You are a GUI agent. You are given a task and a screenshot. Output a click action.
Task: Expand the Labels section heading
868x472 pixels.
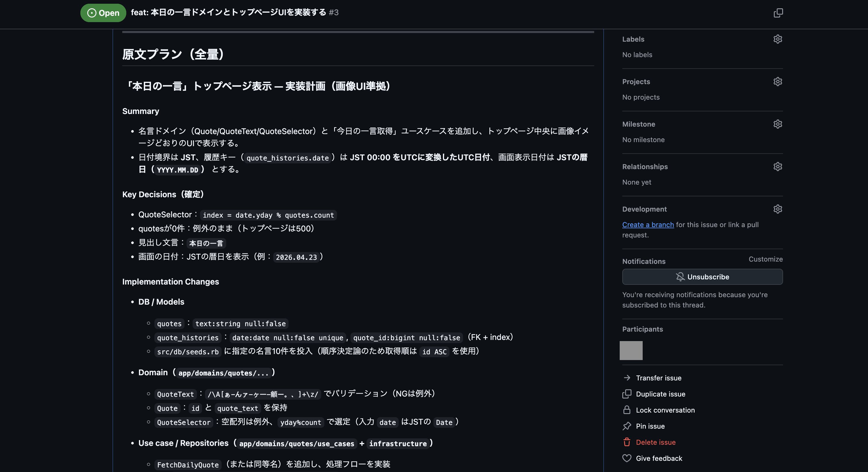click(633, 39)
